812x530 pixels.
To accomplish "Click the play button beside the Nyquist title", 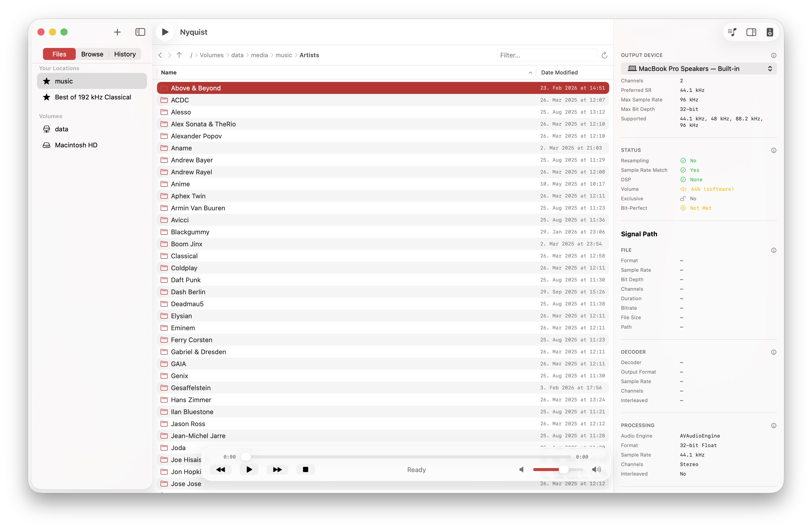I will click(165, 32).
